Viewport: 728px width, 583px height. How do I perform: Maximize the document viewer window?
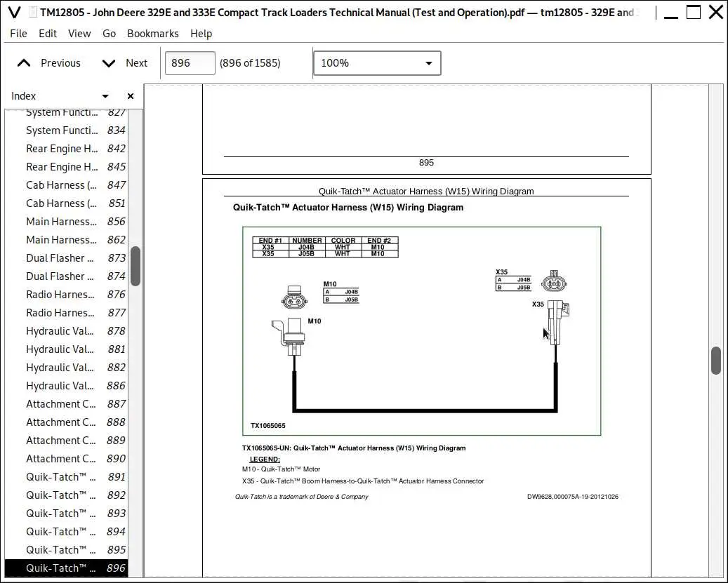coord(693,12)
